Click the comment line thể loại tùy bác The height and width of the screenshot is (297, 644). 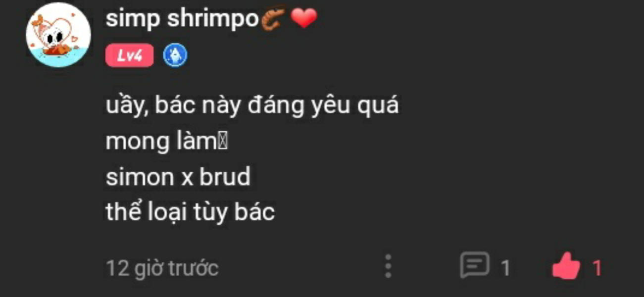190,212
